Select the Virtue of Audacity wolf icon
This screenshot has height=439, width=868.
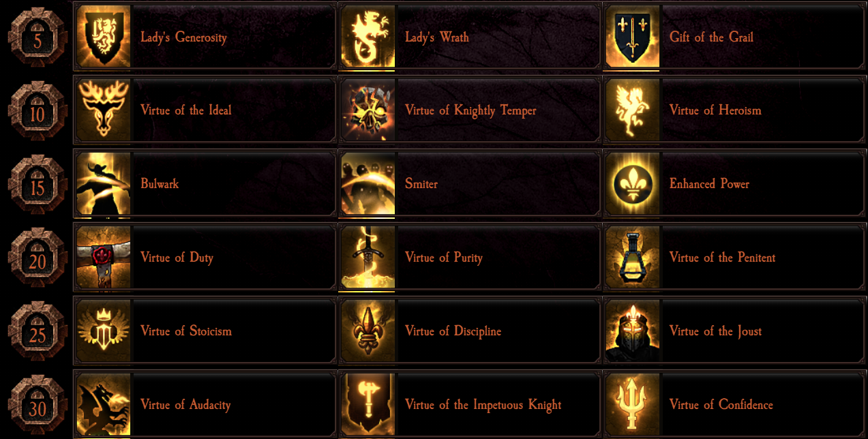click(x=104, y=405)
